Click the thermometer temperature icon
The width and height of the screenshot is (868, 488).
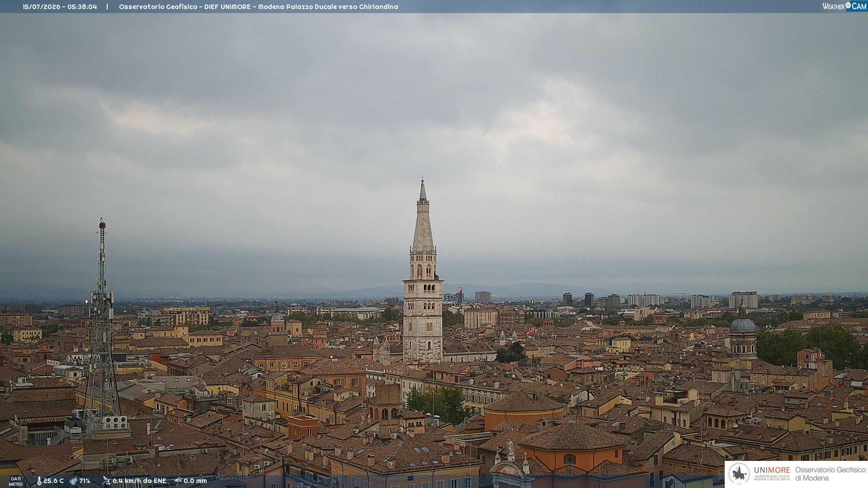click(x=39, y=481)
